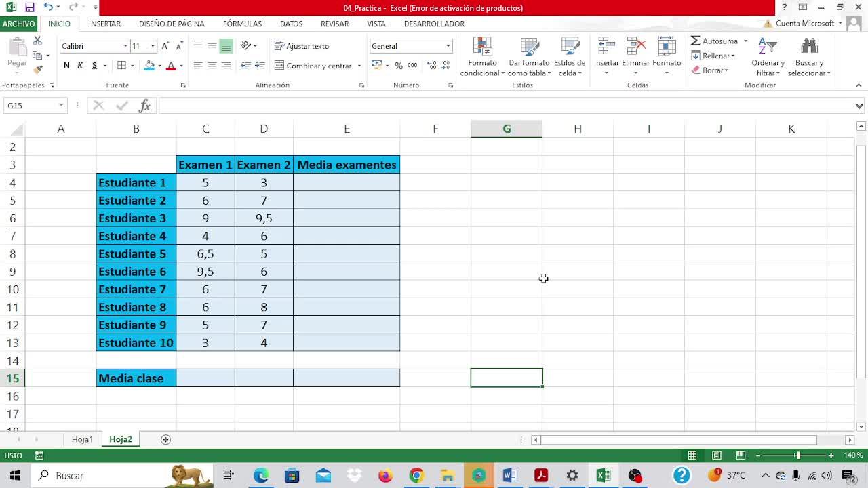Open the borders dropdown arrow
The image size is (868, 488).
(x=132, y=66)
